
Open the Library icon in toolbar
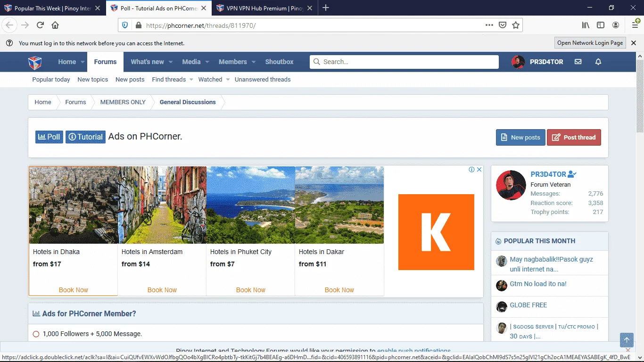coord(586,25)
